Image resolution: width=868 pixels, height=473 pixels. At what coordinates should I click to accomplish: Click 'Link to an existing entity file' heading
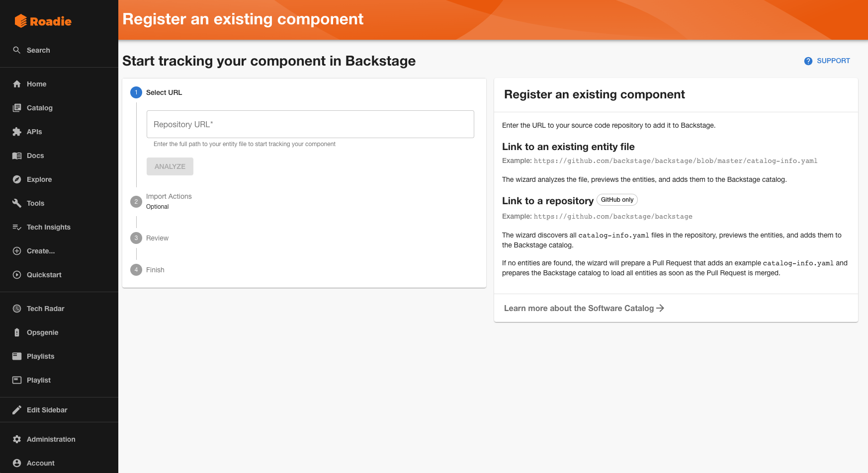click(568, 147)
